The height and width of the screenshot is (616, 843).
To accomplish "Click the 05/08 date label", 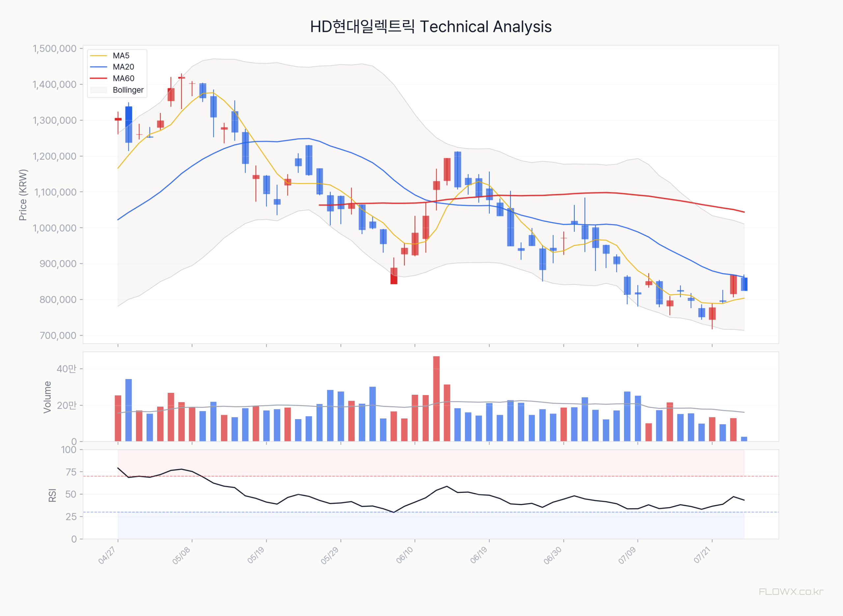I will 181,556.
